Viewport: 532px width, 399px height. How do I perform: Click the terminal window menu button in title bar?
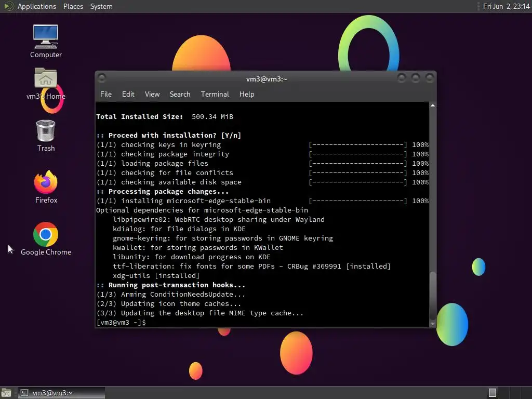point(101,78)
